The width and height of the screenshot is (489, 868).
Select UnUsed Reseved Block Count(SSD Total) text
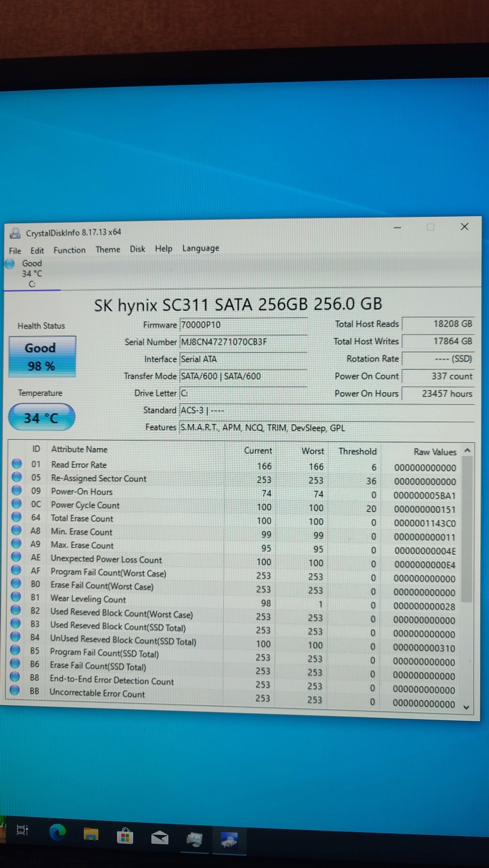pyautogui.click(x=123, y=640)
